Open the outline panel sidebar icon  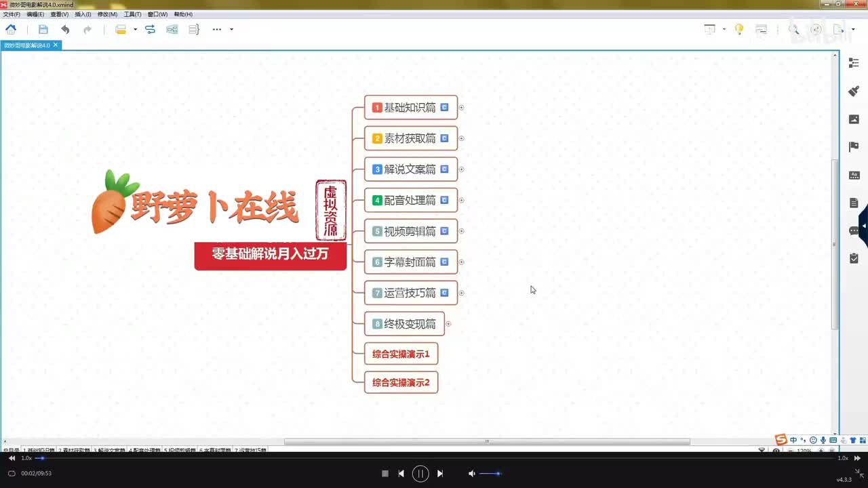[x=854, y=63]
